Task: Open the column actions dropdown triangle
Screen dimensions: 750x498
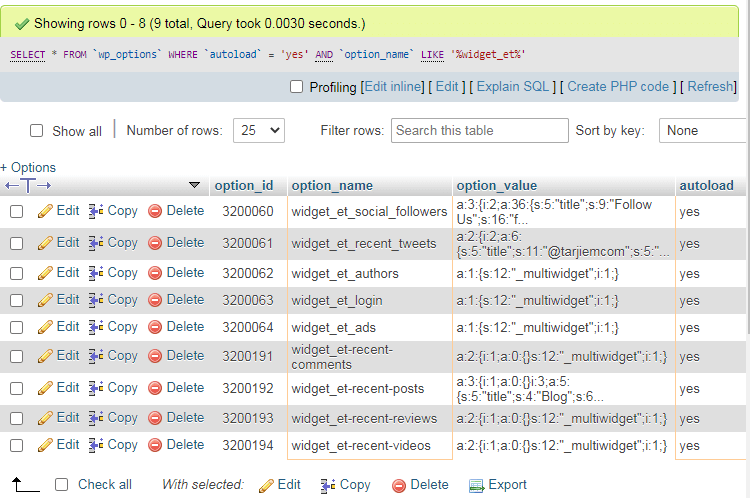Action: point(194,185)
